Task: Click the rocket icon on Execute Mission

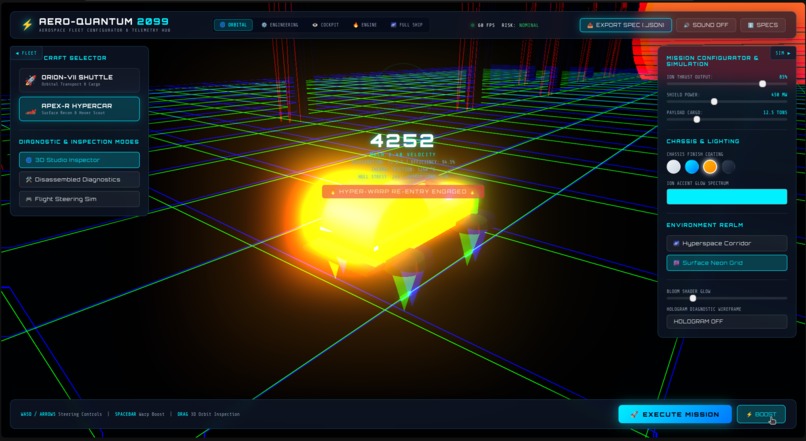Action: 634,414
